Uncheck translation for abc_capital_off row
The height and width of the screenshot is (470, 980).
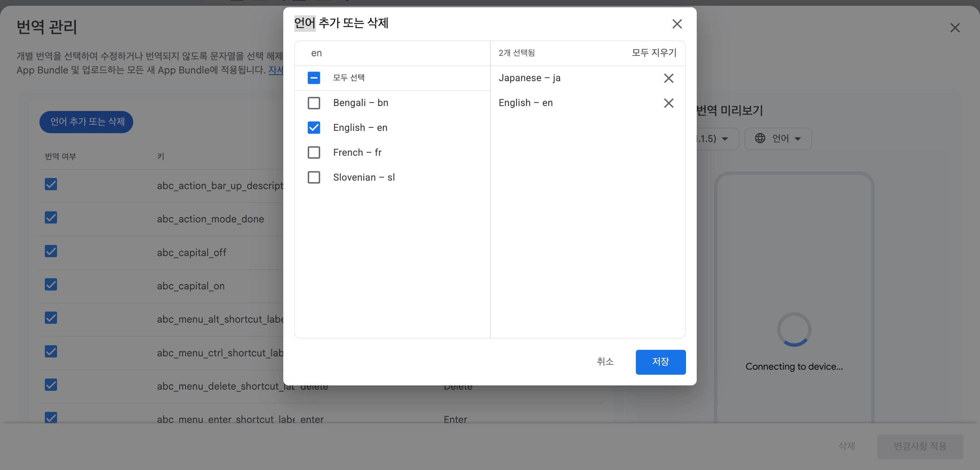point(51,251)
